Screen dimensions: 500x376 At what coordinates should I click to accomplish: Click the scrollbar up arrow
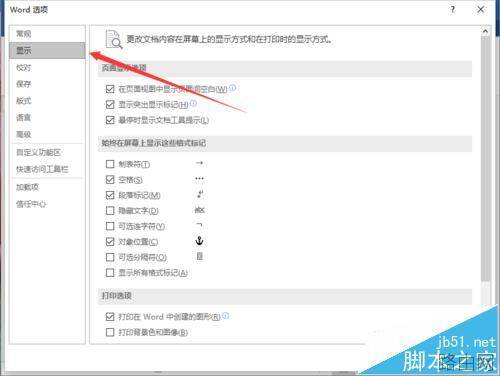[x=485, y=32]
